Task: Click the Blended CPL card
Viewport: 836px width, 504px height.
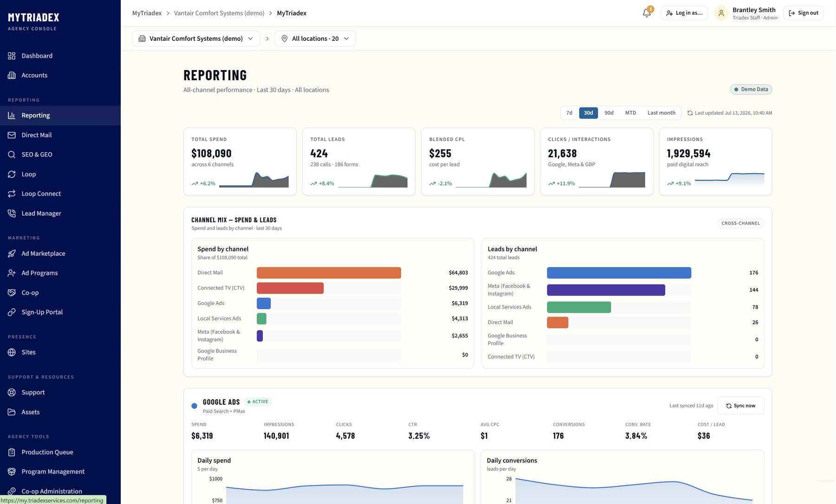Action: (478, 162)
